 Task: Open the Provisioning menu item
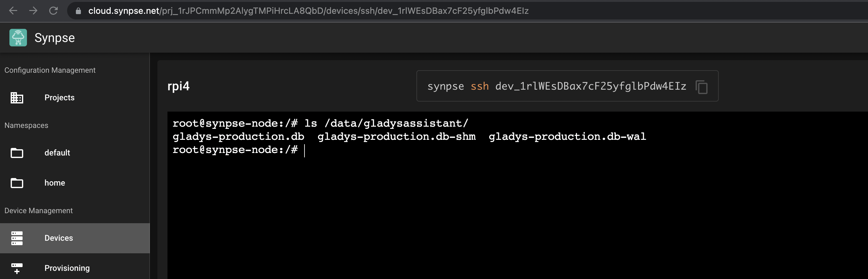(x=67, y=268)
